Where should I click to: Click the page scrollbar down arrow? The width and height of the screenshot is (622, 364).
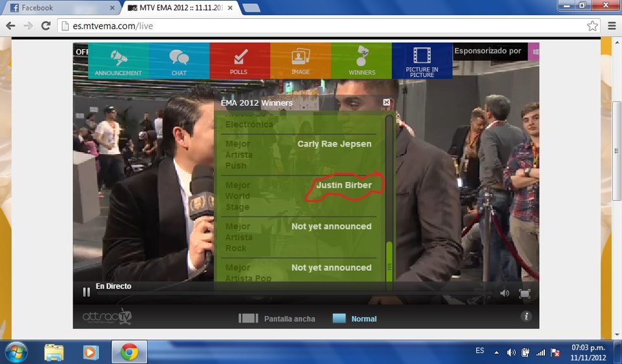pos(617,335)
